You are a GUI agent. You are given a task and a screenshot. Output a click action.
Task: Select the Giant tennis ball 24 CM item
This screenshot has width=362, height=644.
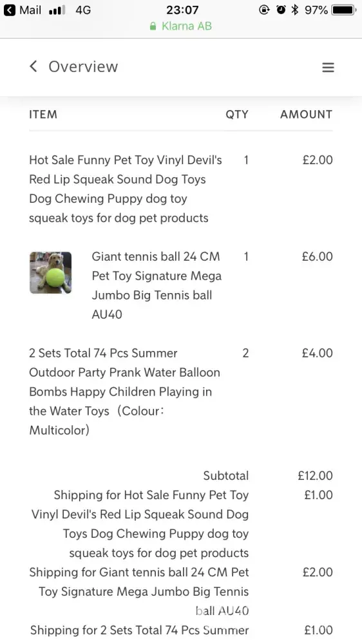click(x=157, y=285)
